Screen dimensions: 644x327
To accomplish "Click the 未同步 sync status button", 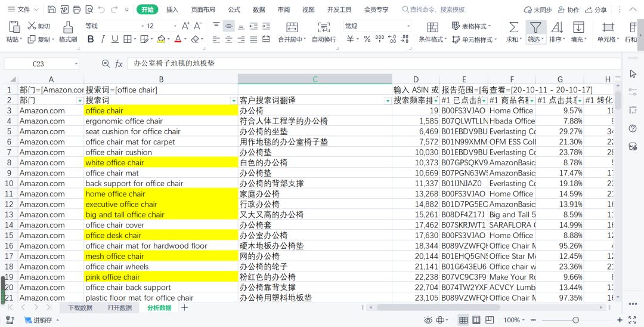I will [x=538, y=10].
